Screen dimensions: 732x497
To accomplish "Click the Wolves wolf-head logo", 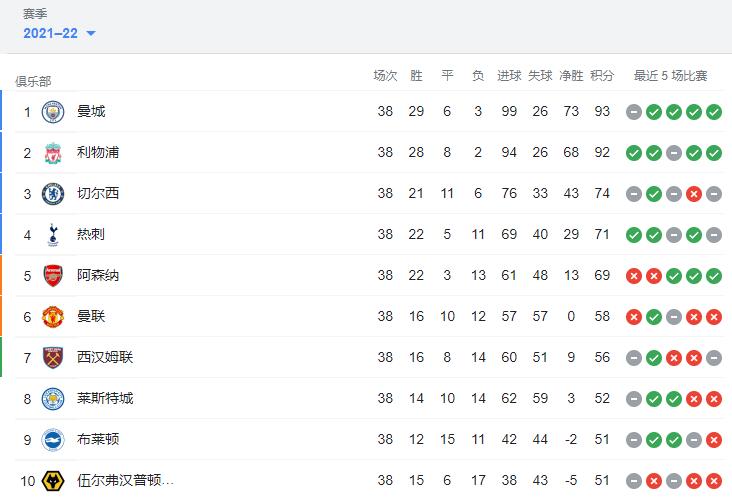I will coord(53,481).
